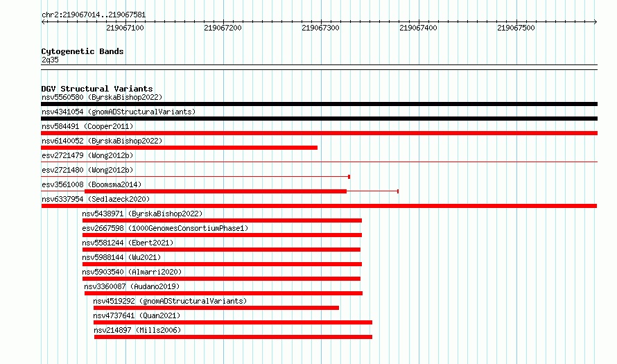Click the thin red line for esv2721480
This screenshot has width=617, height=364.
(195, 177)
